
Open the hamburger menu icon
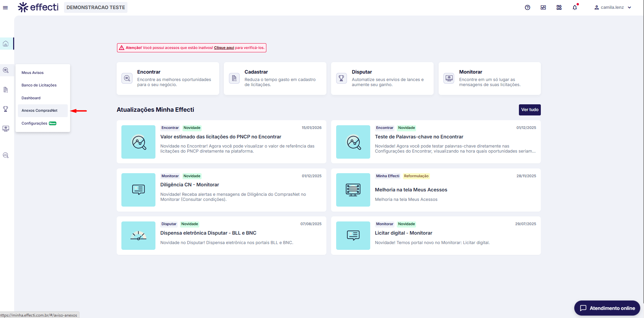[x=5, y=7]
